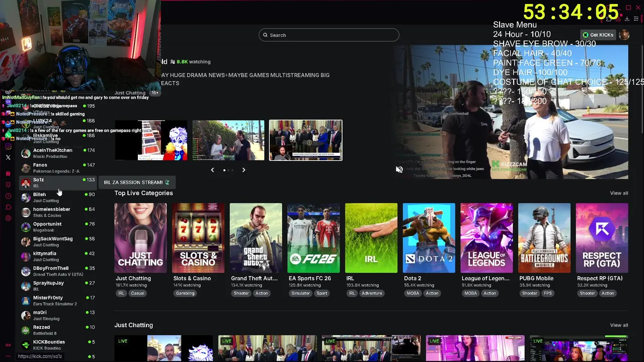Open the Instagram icon in browser sidebar
The width and height of the screenshot is (644, 362).
8,146
